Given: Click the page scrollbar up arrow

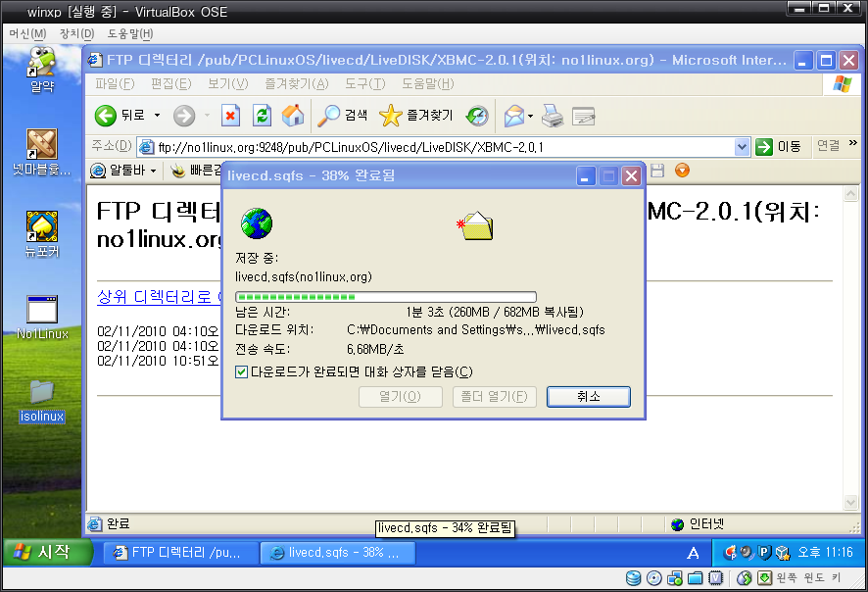Looking at the screenshot, I should click(x=850, y=194).
